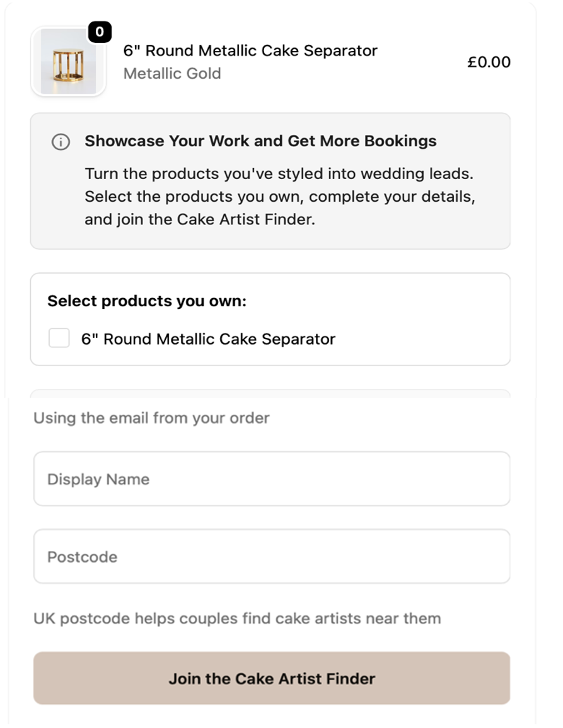Click the info circle icon in banner
Image resolution: width=563 pixels, height=728 pixels.
(x=61, y=142)
